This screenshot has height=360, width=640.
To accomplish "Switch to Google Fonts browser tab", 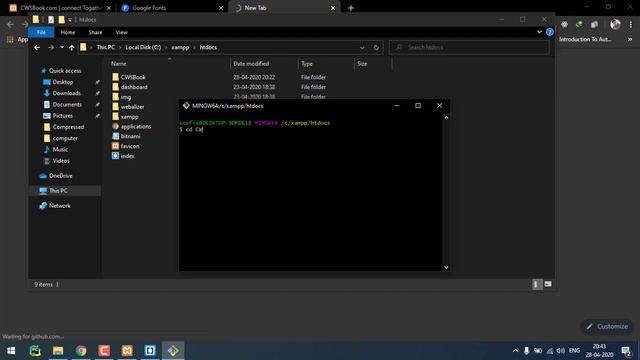I will pos(172,8).
